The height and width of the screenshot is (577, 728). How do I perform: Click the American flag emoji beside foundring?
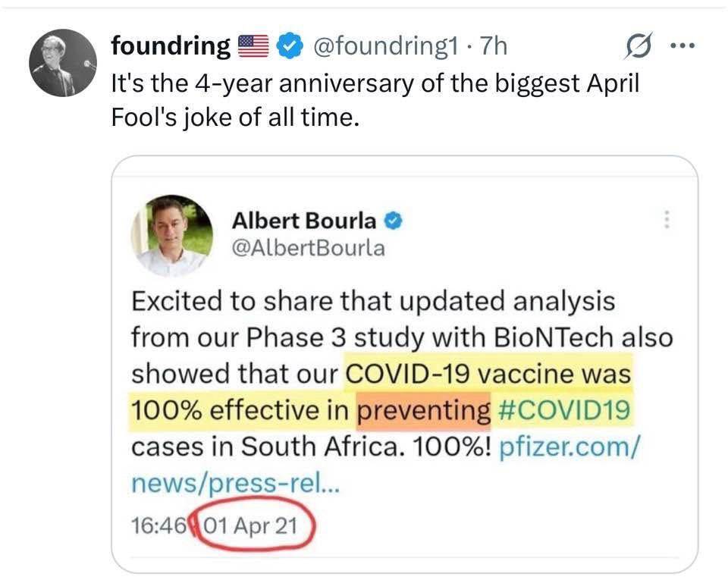click(x=255, y=47)
